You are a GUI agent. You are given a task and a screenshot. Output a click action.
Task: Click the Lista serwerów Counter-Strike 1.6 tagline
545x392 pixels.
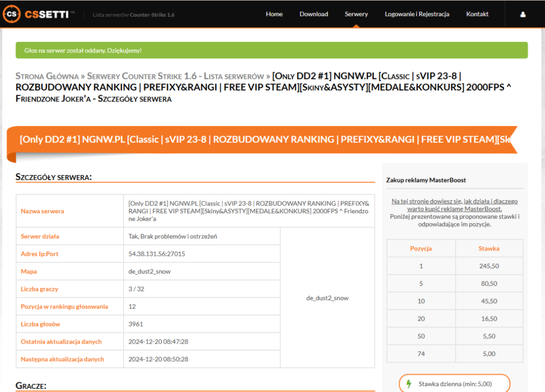point(134,15)
